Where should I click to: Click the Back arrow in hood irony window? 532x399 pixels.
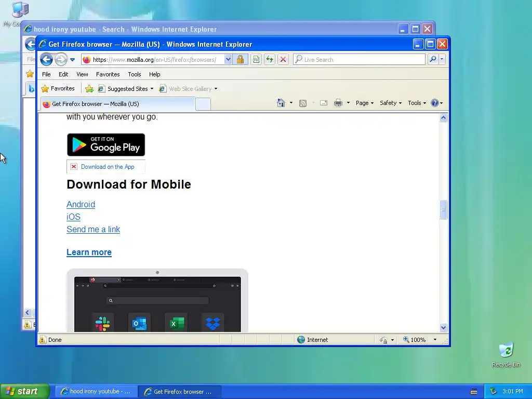click(x=31, y=44)
